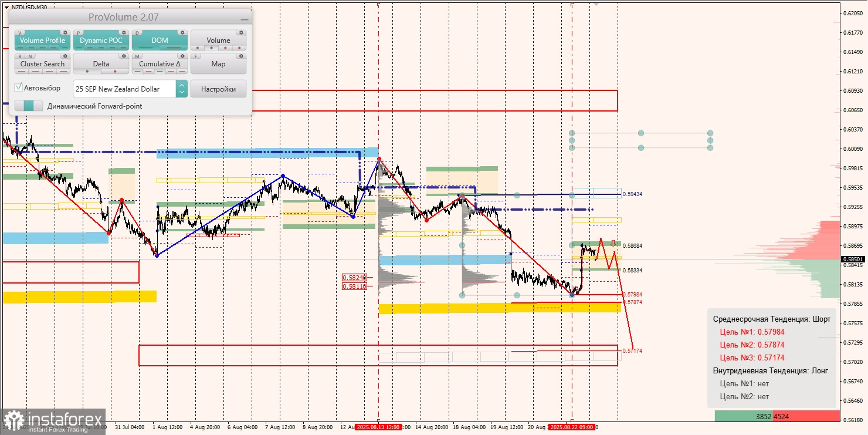Click the chart menu triangle beside NZDUSD,M30
This screenshot has width=868, height=435.
pyautogui.click(x=7, y=7)
